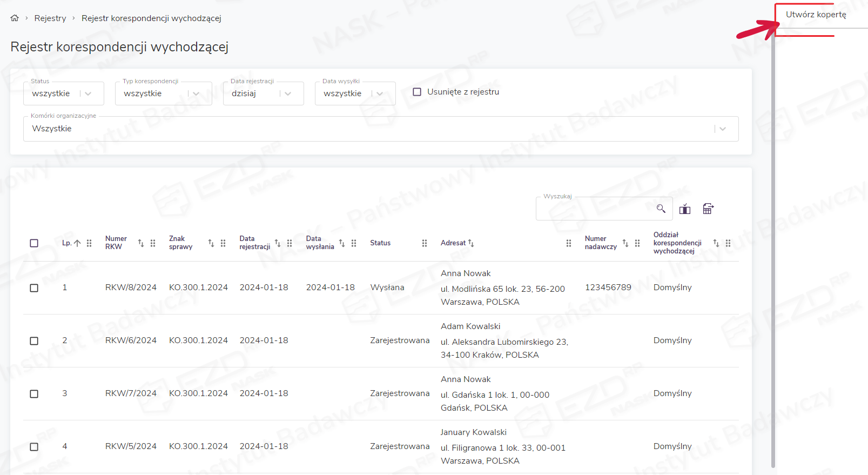Image resolution: width=868 pixels, height=475 pixels.
Task: Select the row checkbox for RKW/8/2024
Action: pos(34,288)
